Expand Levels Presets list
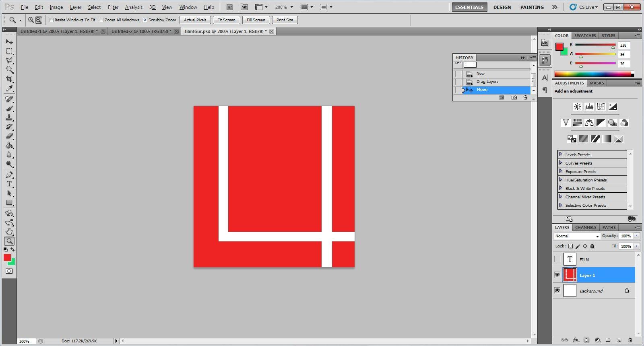 tap(561, 154)
